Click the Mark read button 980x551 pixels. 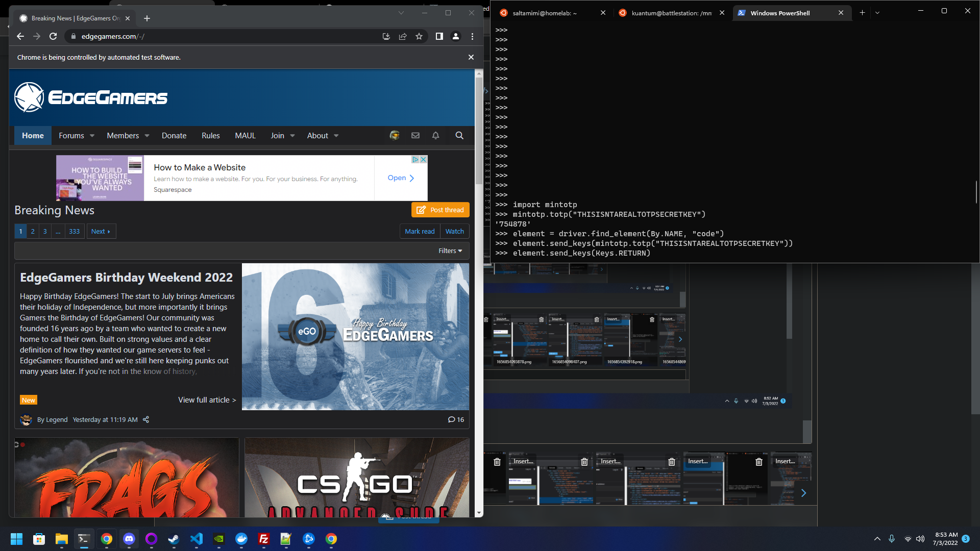pos(420,231)
